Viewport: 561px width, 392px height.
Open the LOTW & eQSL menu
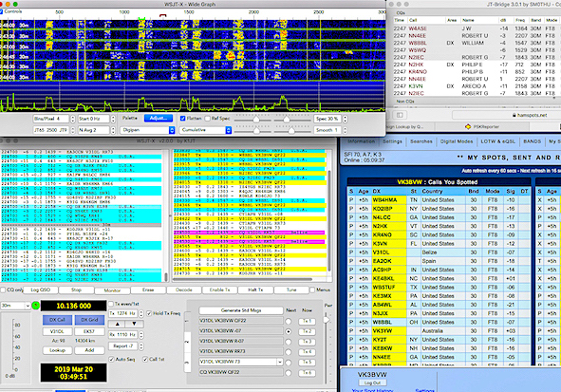497,141
